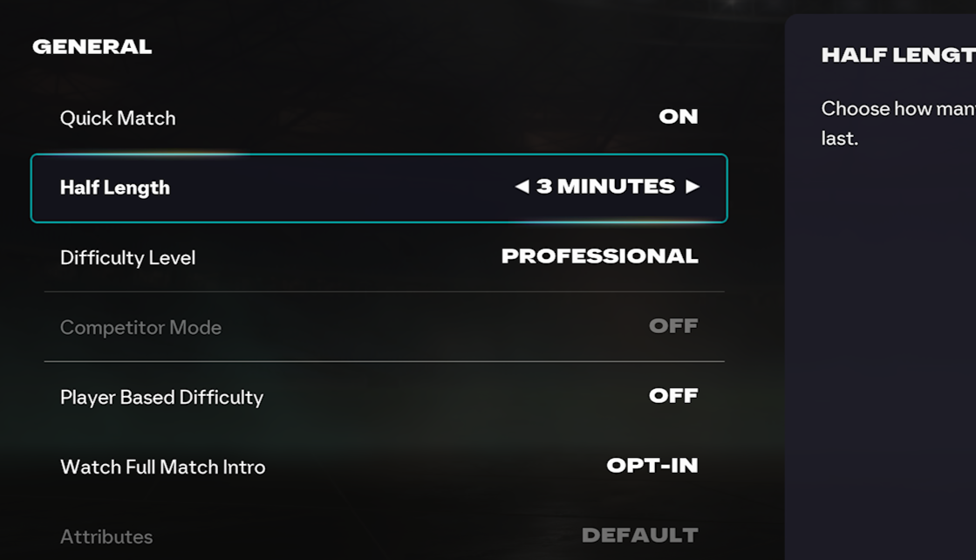
Task: Open the Difficulty Level Professional selector
Action: [x=599, y=256]
